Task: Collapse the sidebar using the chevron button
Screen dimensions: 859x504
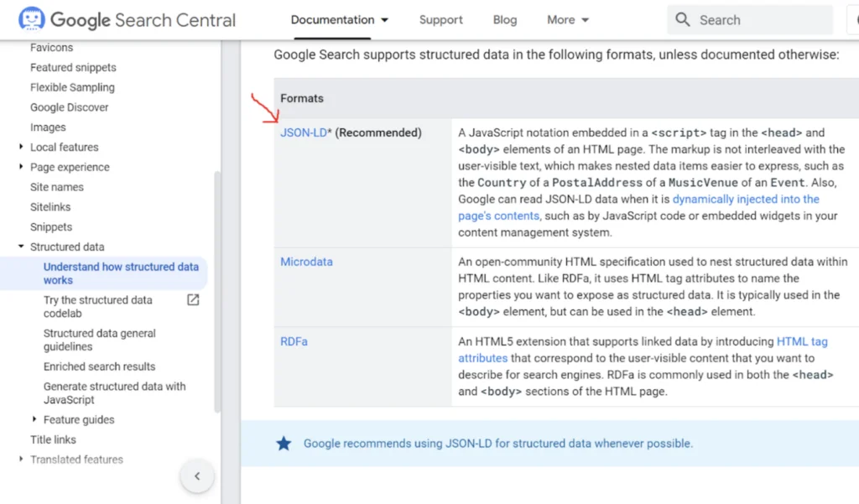Action: (196, 475)
